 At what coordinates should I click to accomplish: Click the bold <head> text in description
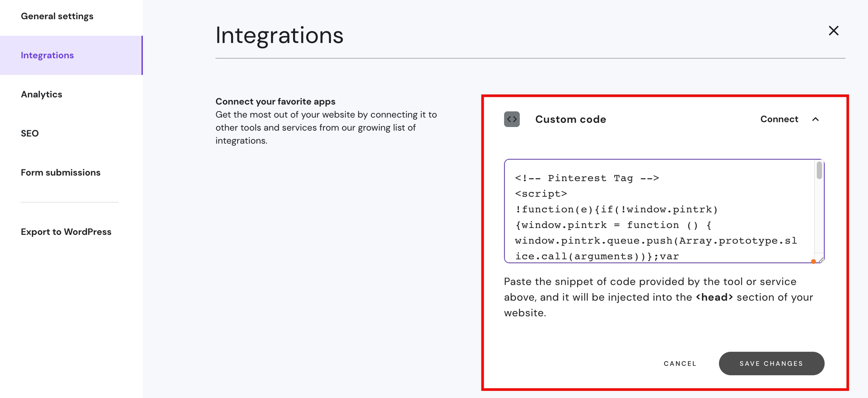[x=714, y=297]
